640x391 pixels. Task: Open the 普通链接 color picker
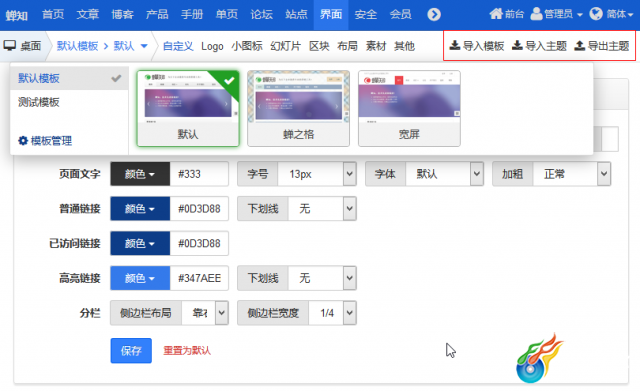[140, 209]
